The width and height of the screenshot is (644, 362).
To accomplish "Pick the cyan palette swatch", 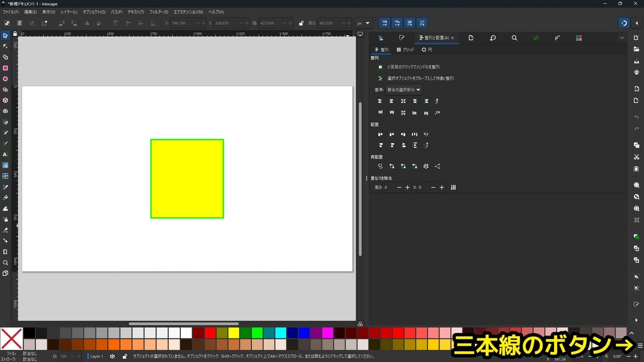I will click(x=281, y=333).
